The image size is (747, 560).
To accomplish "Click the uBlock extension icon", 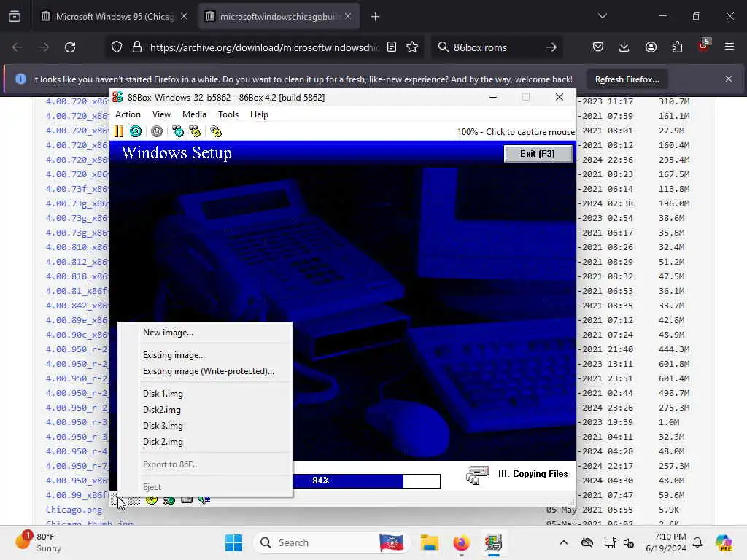I will [x=703, y=46].
